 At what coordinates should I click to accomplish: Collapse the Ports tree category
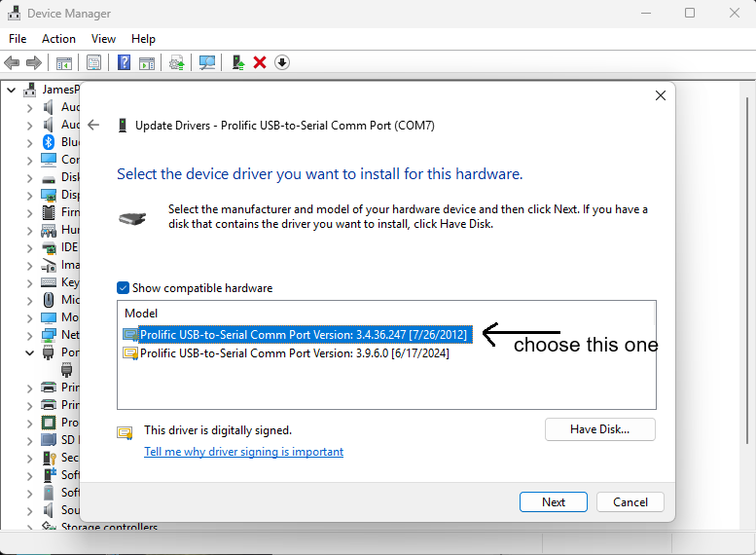coord(30,352)
